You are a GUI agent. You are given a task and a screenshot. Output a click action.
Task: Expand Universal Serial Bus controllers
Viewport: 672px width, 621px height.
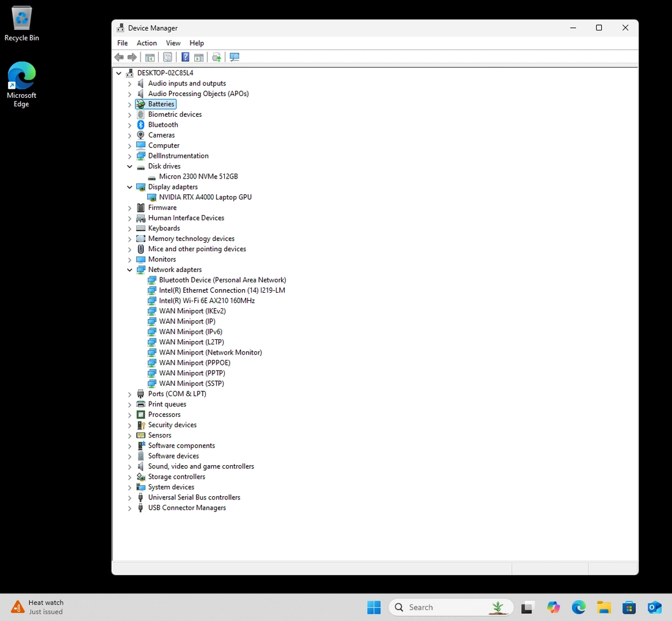tap(130, 498)
